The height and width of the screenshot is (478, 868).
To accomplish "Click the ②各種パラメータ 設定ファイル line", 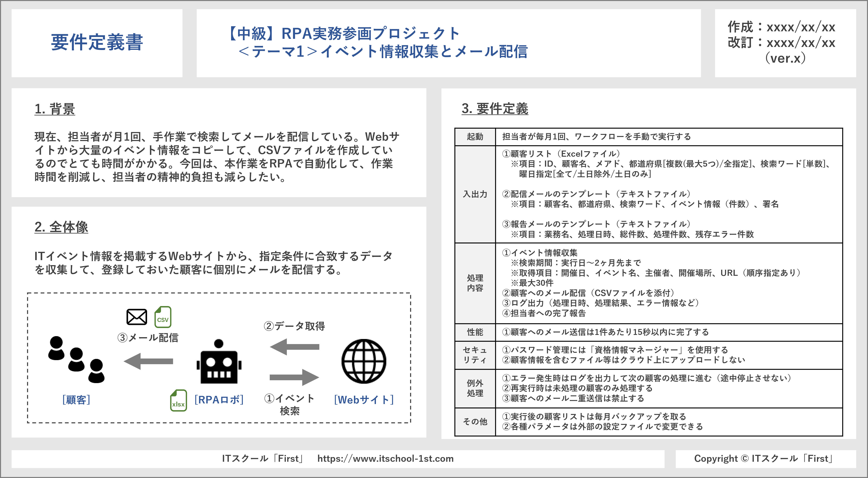I will (603, 427).
